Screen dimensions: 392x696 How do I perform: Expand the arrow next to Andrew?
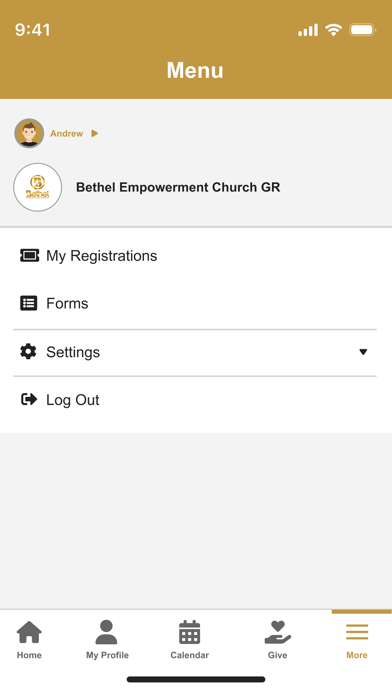pyautogui.click(x=94, y=133)
